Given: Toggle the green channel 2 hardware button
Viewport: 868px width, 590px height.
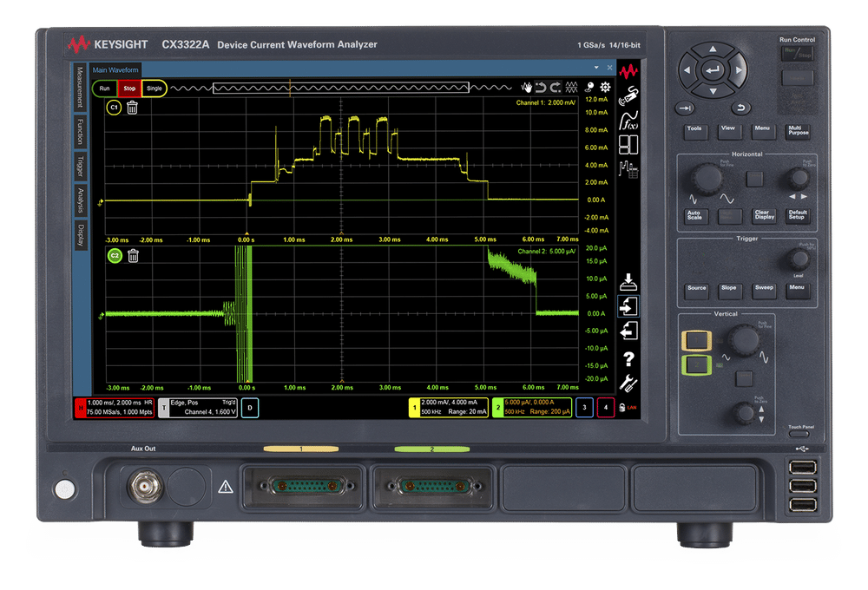Looking at the screenshot, I should [x=696, y=364].
